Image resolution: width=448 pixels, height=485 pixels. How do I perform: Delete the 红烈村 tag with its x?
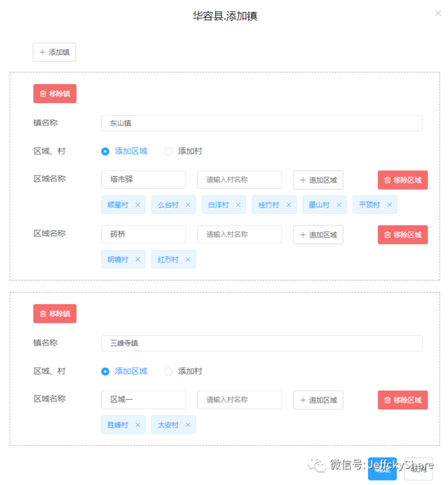188,259
